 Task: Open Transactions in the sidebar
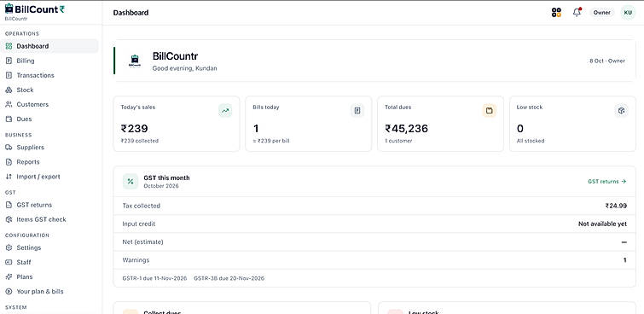(50, 75)
